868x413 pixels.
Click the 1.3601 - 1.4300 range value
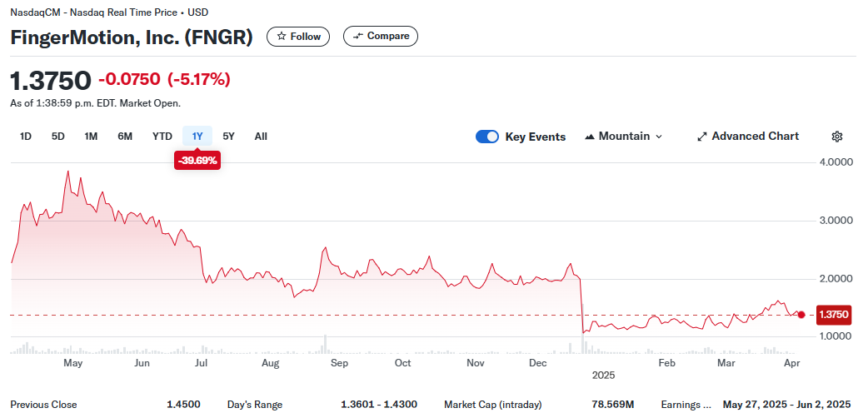pyautogui.click(x=379, y=405)
